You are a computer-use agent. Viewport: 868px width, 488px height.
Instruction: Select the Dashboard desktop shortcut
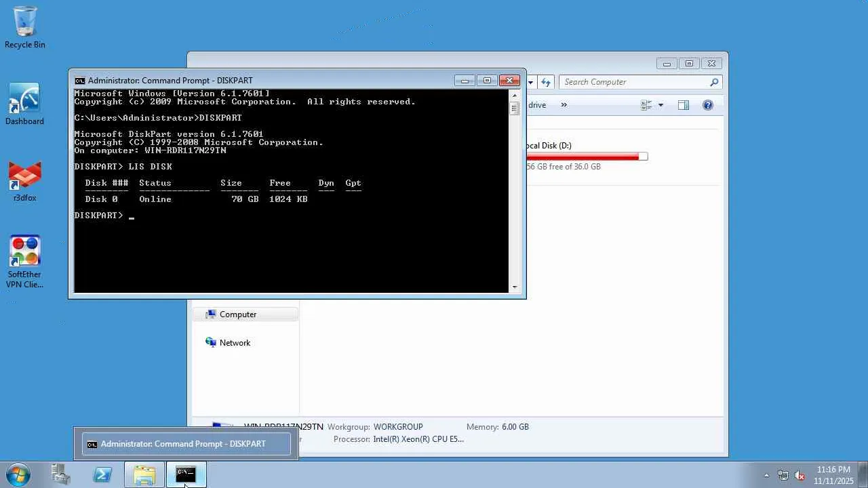24,104
